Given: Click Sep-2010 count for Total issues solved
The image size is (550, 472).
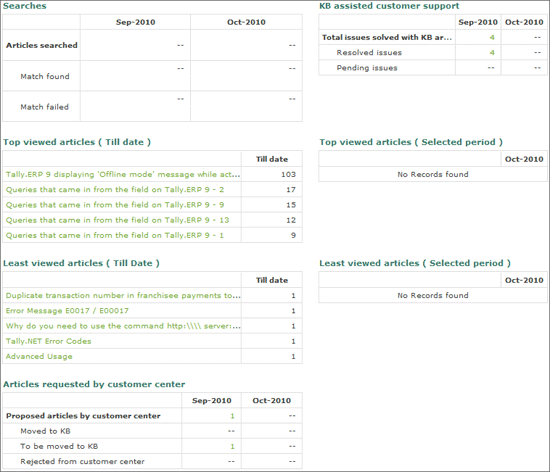Looking at the screenshot, I should click(x=492, y=37).
